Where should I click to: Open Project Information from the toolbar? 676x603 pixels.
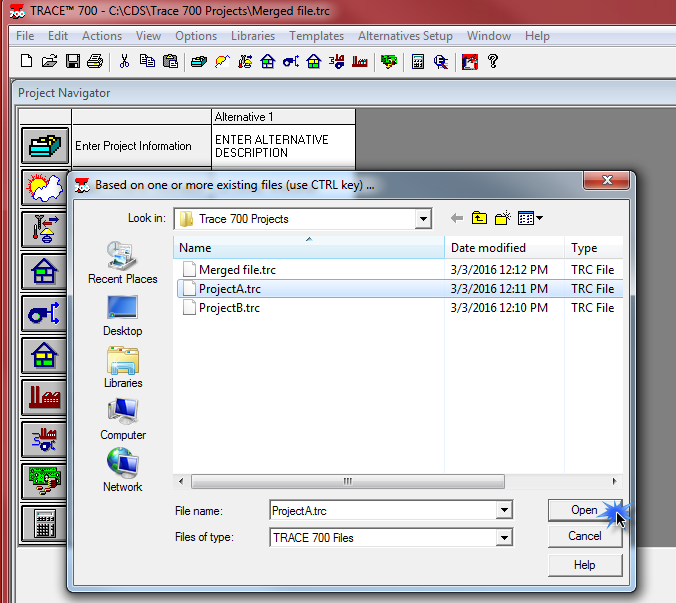tap(199, 62)
